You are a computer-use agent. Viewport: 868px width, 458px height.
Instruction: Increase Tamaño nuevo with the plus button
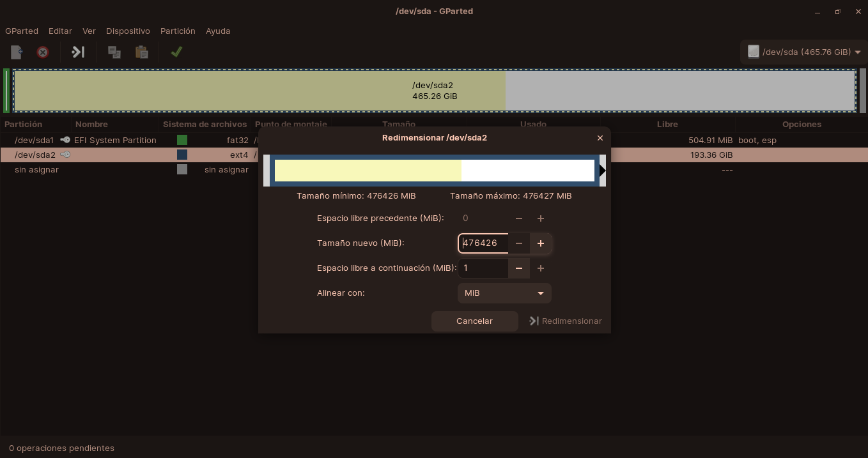click(541, 243)
